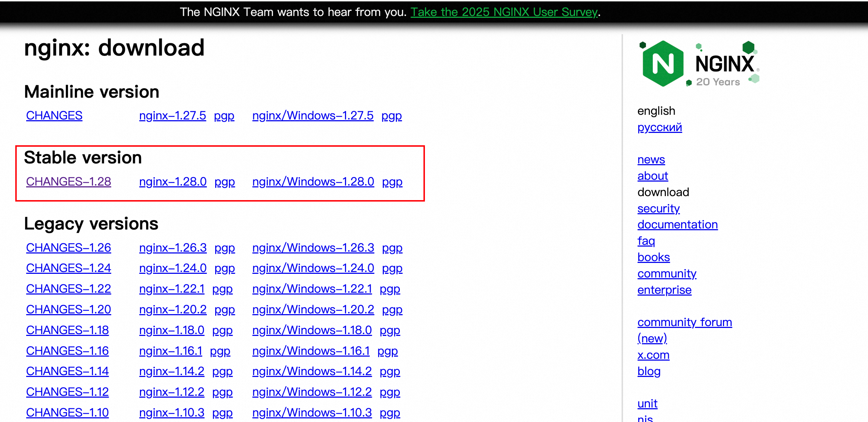Open the 2025 NGINX User Survey link
The height and width of the screenshot is (422, 868).
coord(504,12)
